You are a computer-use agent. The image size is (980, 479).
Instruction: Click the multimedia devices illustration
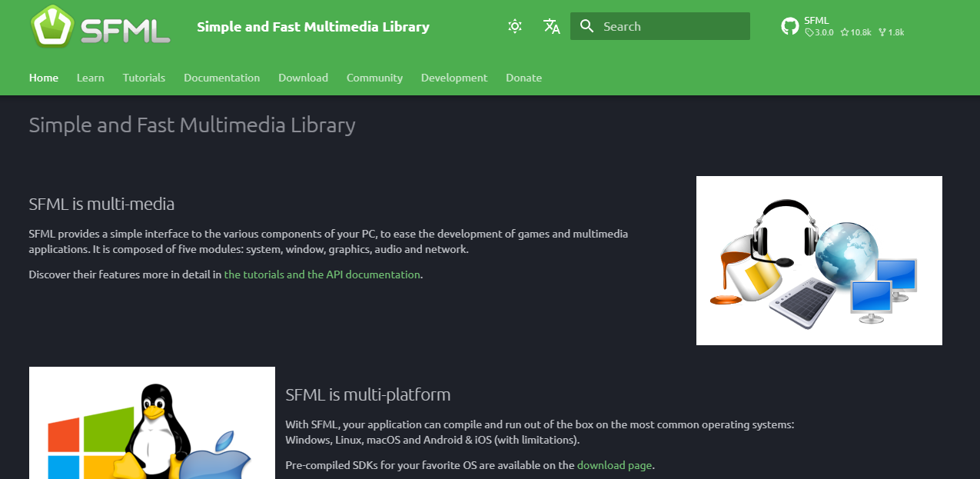(x=819, y=261)
